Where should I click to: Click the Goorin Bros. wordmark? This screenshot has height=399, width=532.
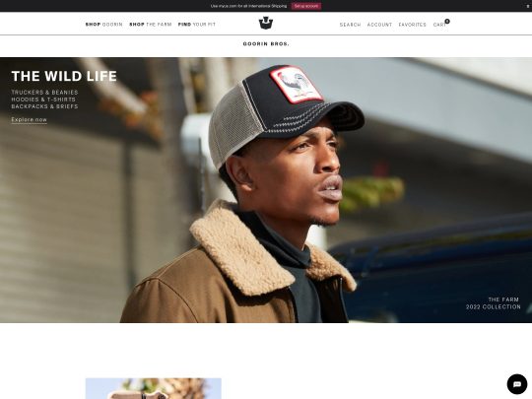click(266, 43)
